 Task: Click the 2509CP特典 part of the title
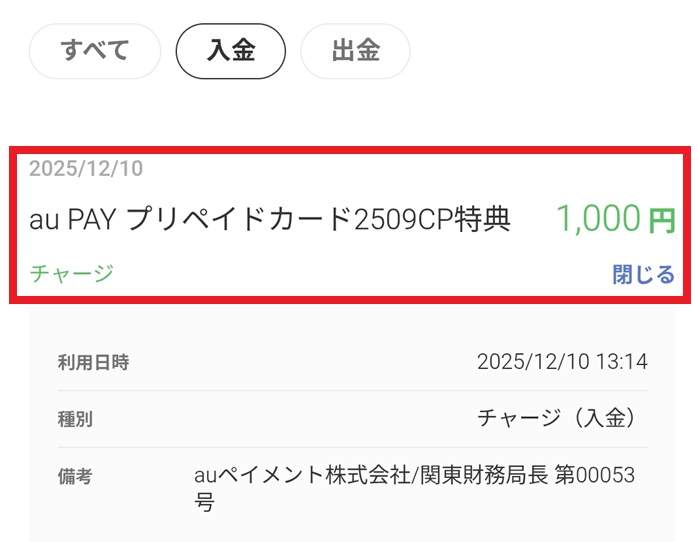pyautogui.click(x=433, y=220)
